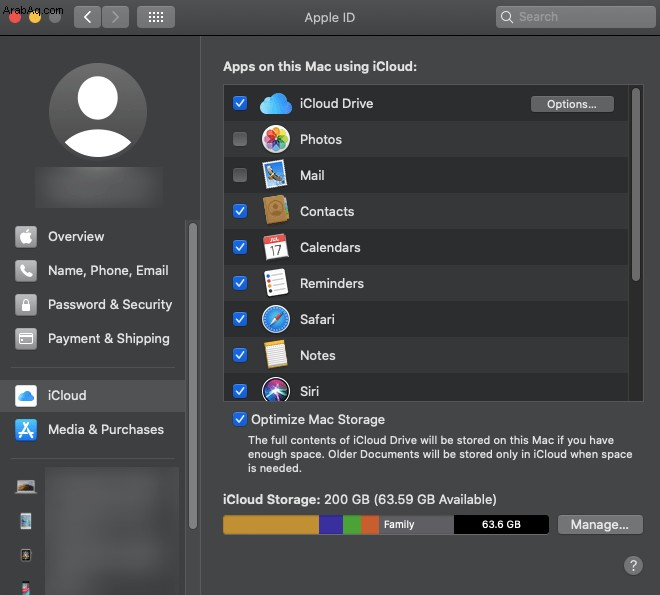Click the yellow minimize window button

[35, 17]
